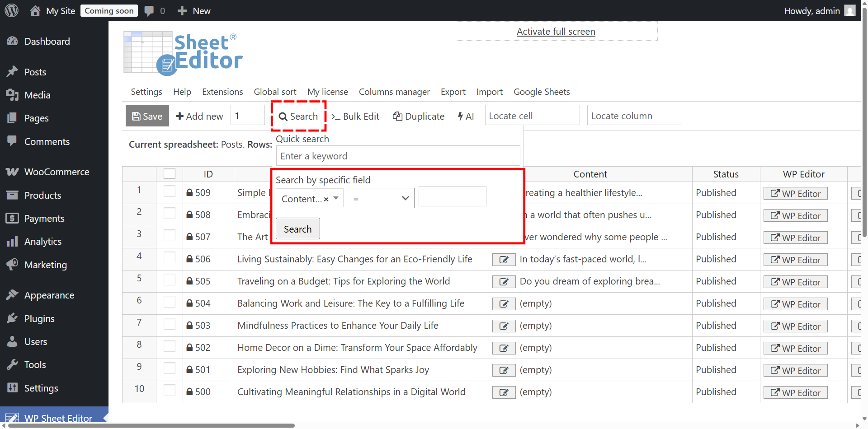The height and width of the screenshot is (429, 868).
Task: Click the Add new button
Action: click(x=199, y=116)
